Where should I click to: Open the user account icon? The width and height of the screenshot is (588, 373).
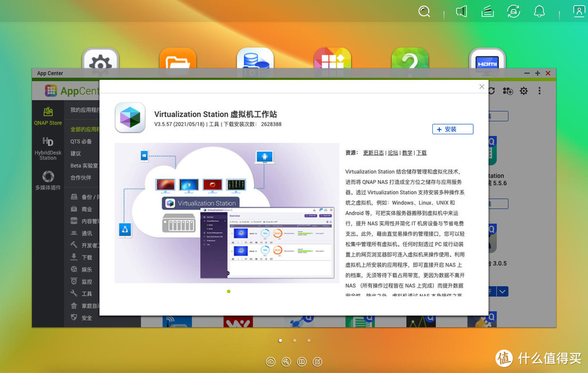pyautogui.click(x=579, y=11)
